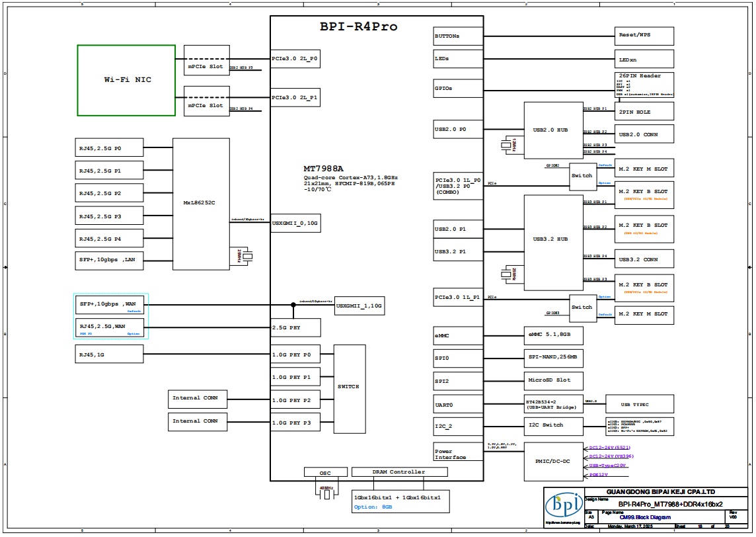Image resolution: width=756 pixels, height=537 pixels.
Task: Click the 40MHz crystal symbol below OSC
Action: (326, 493)
